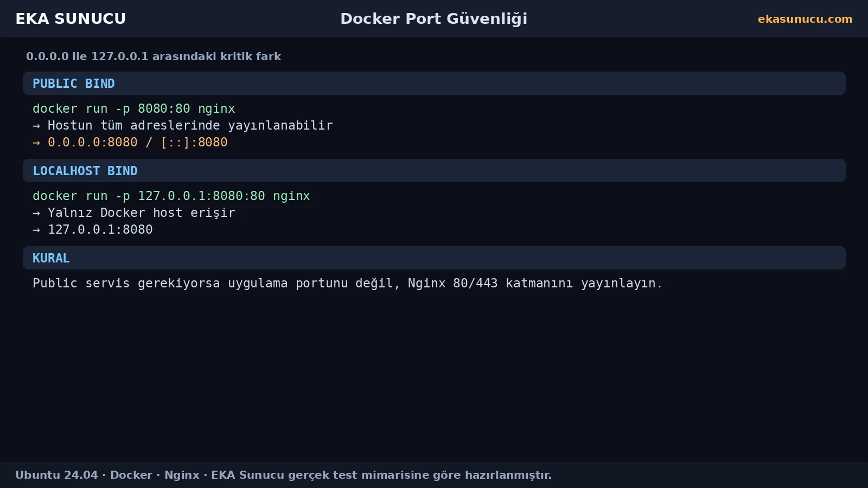Click the Docker Port Güvenliği heading

click(433, 19)
